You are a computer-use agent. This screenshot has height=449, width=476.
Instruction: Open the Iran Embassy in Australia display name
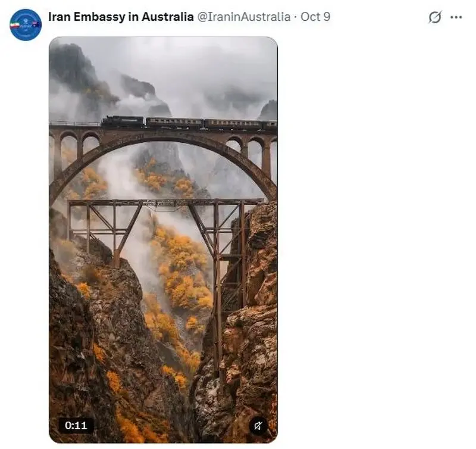[121, 17]
